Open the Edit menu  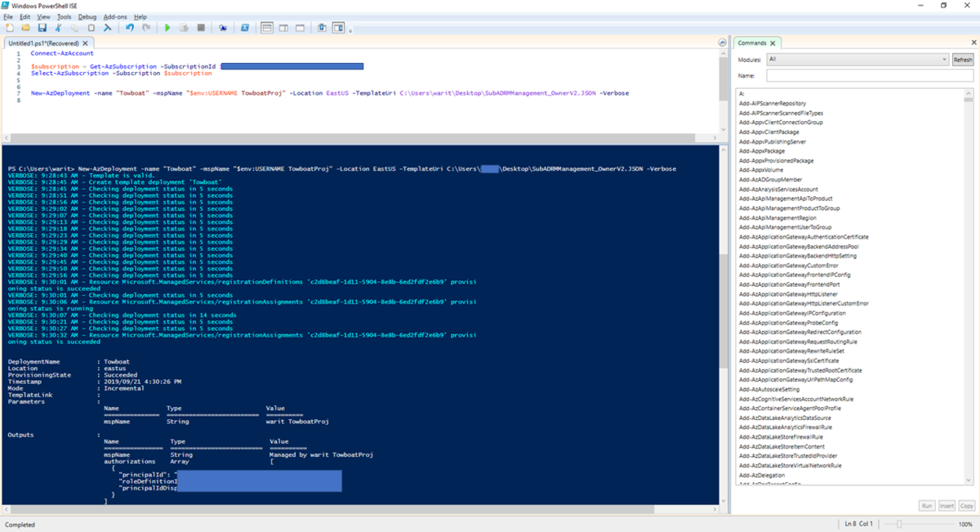tap(25, 16)
